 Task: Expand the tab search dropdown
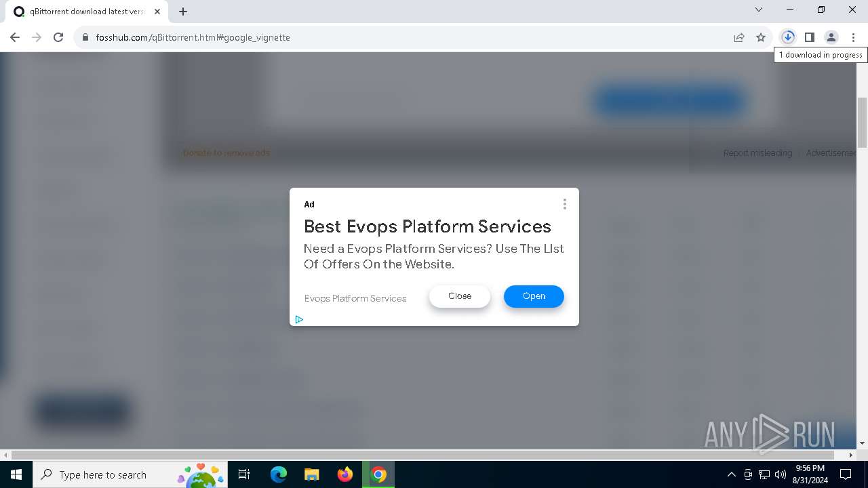click(759, 10)
